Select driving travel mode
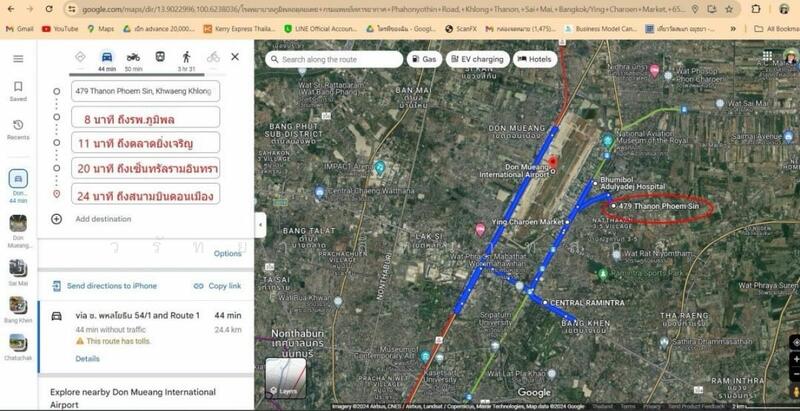 pos(106,57)
